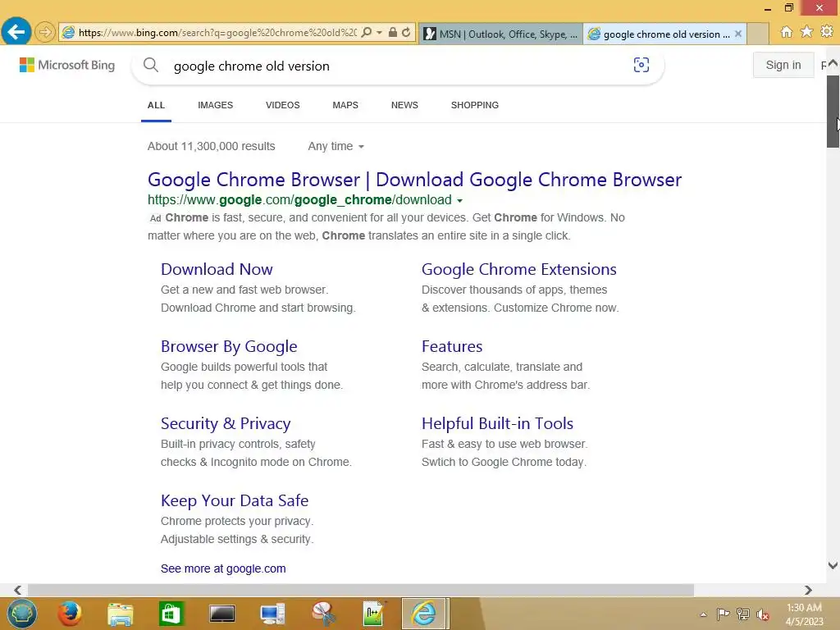The width and height of the screenshot is (840, 630).
Task: Open Google Chrome Extensions link
Action: (518, 269)
